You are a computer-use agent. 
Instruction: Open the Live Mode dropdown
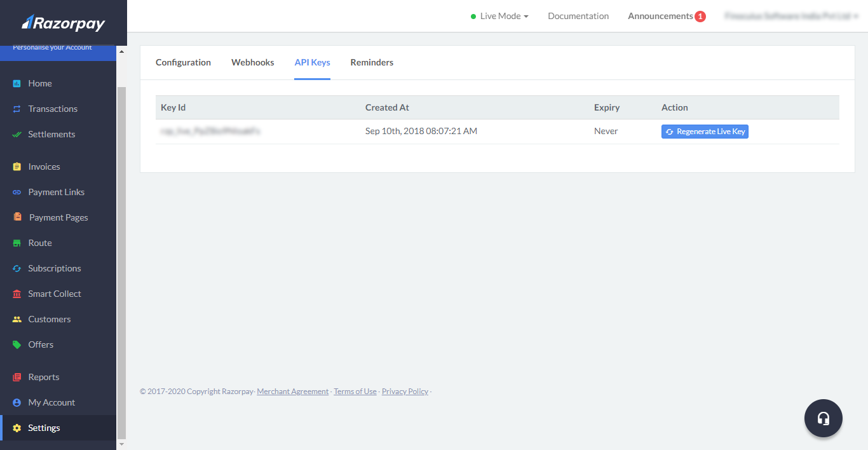tap(499, 16)
